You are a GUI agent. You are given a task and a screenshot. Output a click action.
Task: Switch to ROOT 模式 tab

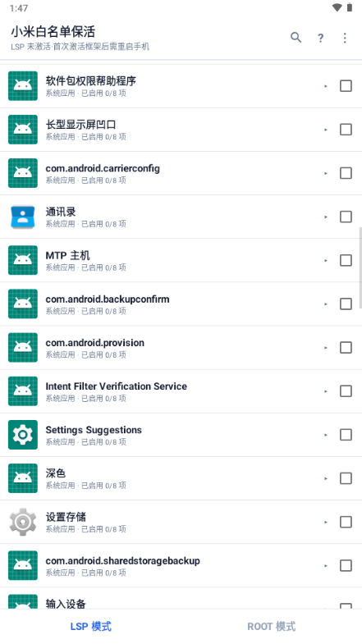click(x=271, y=626)
